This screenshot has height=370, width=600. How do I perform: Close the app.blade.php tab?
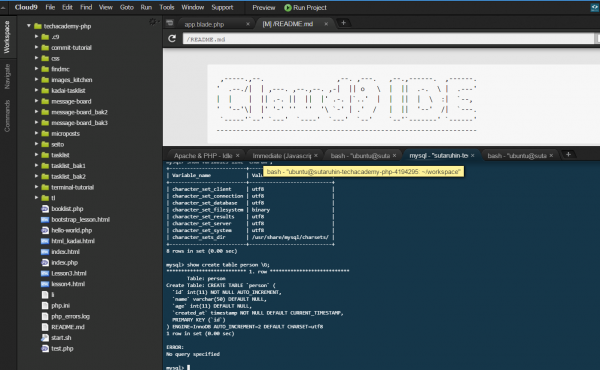248,24
